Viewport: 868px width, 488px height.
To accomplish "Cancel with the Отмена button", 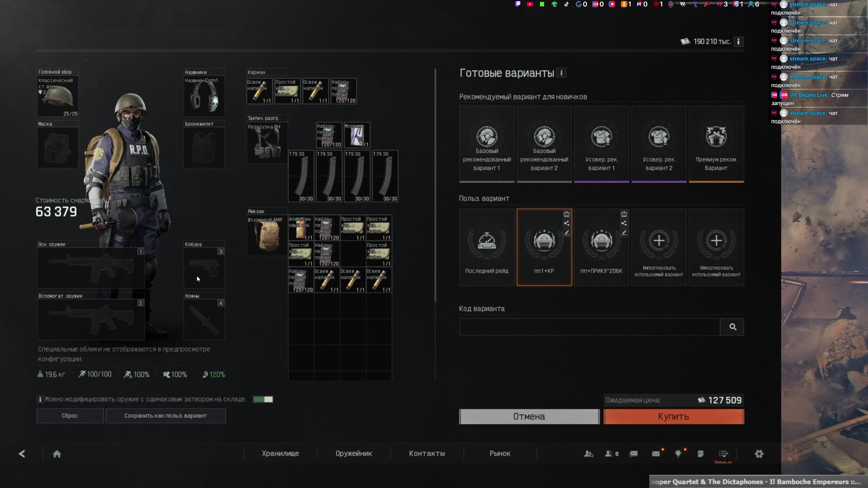I will pos(529,416).
